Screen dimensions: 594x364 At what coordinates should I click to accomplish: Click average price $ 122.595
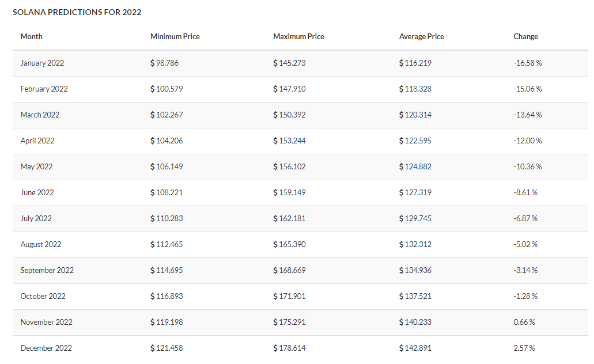tap(415, 141)
